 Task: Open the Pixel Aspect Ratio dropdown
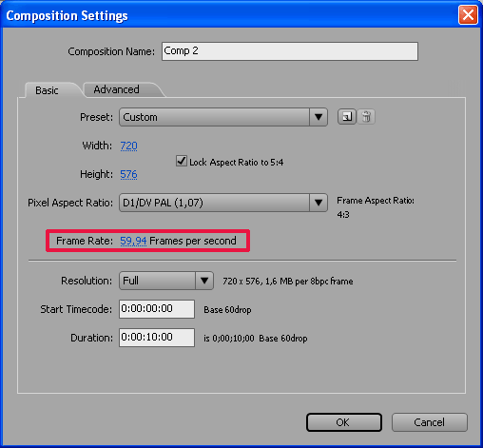point(223,203)
